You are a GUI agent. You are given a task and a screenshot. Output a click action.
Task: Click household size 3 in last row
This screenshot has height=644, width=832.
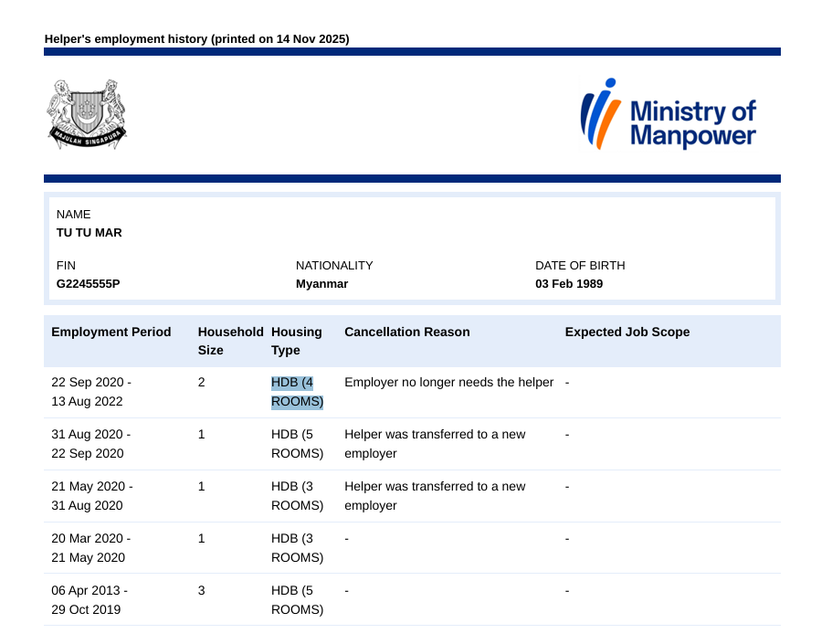coord(202,591)
